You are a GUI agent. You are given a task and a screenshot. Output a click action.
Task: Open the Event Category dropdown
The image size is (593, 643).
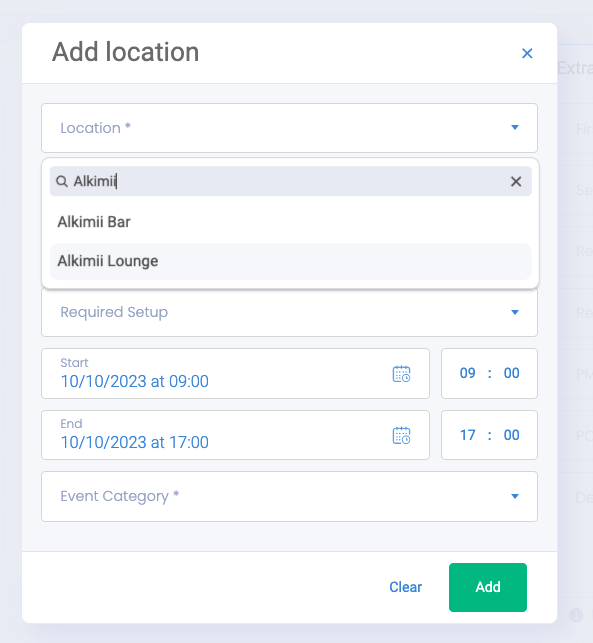[289, 497]
